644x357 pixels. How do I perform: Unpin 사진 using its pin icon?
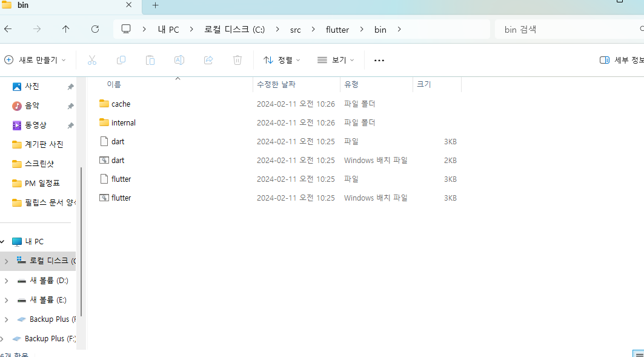tap(70, 87)
